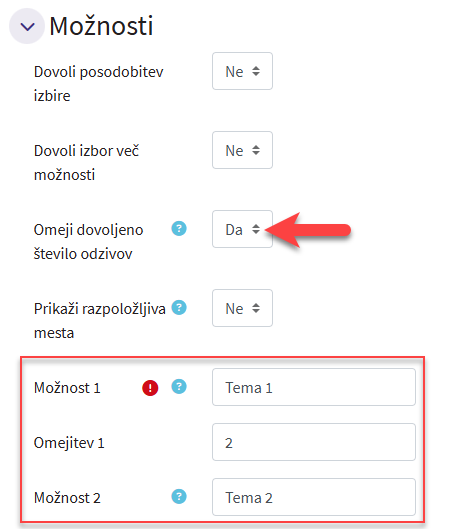Click the Omeji dovoljeno število odzivov label

click(88, 242)
